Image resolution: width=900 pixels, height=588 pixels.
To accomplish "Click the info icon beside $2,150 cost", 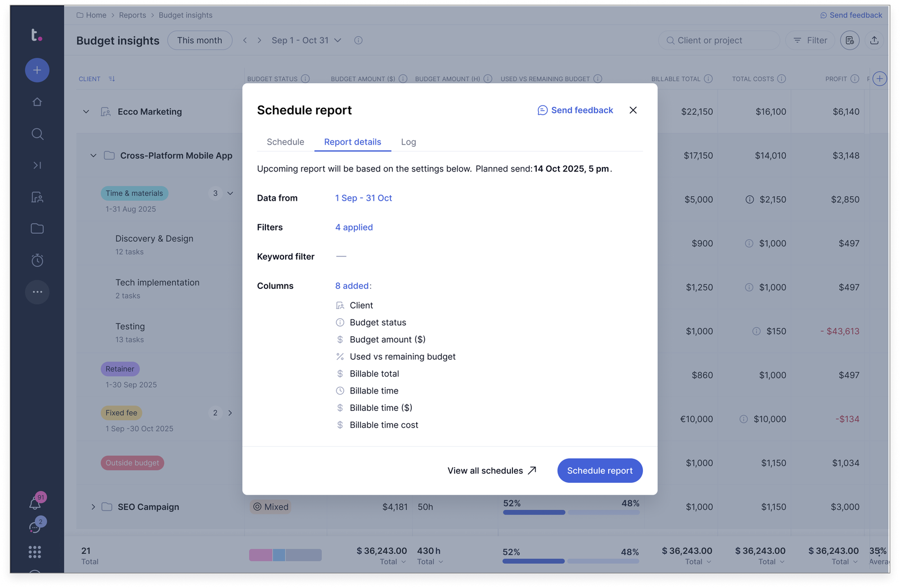I will (750, 200).
